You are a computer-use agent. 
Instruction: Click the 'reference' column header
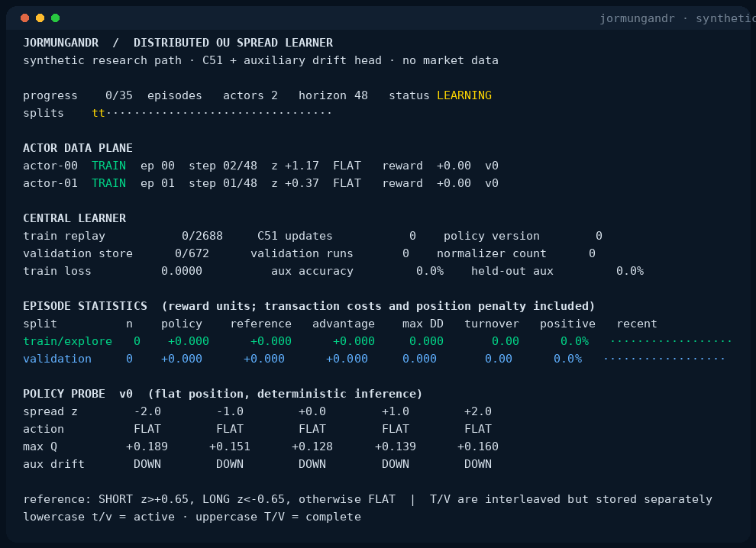pos(261,324)
